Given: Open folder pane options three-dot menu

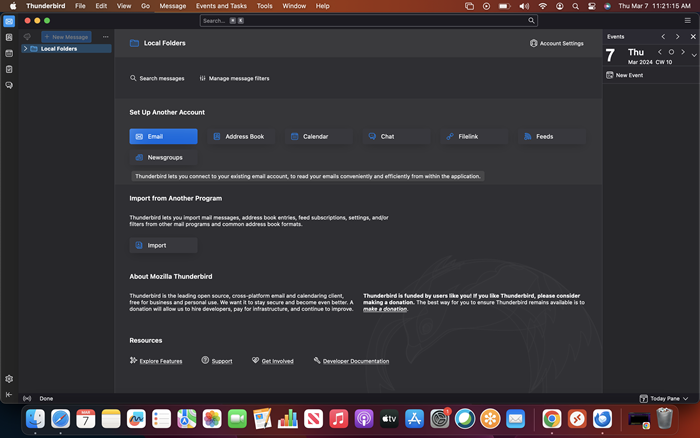Looking at the screenshot, I should [x=105, y=37].
